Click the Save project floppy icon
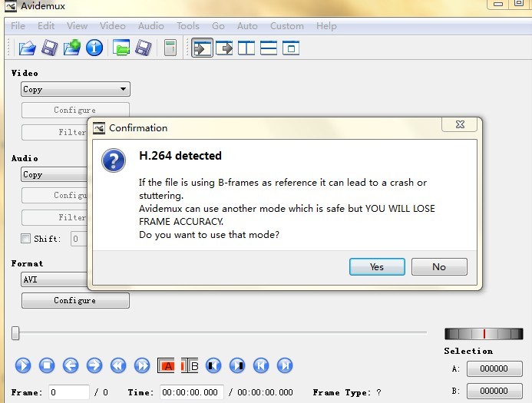 [144, 48]
